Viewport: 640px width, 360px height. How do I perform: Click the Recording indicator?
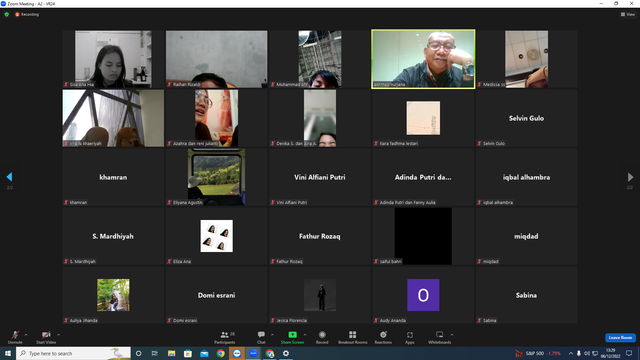[x=27, y=14]
